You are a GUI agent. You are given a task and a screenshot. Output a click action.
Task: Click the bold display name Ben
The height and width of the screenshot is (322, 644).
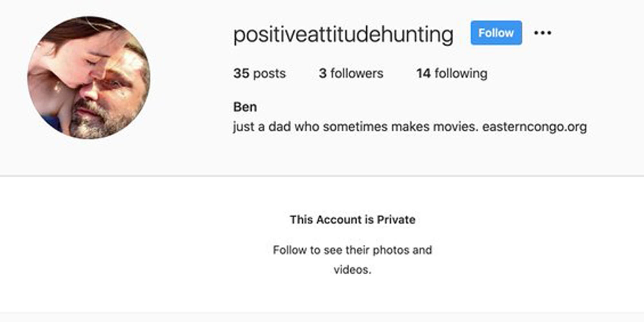(x=245, y=107)
